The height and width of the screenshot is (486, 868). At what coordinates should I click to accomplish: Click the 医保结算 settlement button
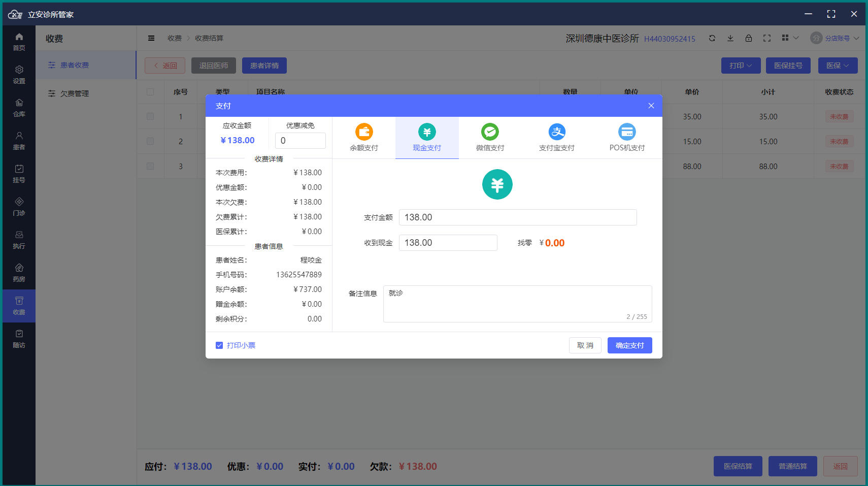click(x=738, y=466)
